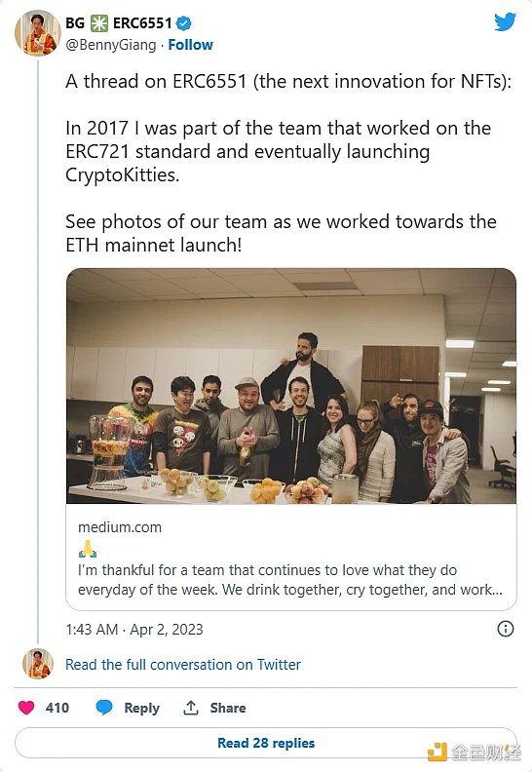Click the green ERC6551 emoji badge

click(99, 23)
